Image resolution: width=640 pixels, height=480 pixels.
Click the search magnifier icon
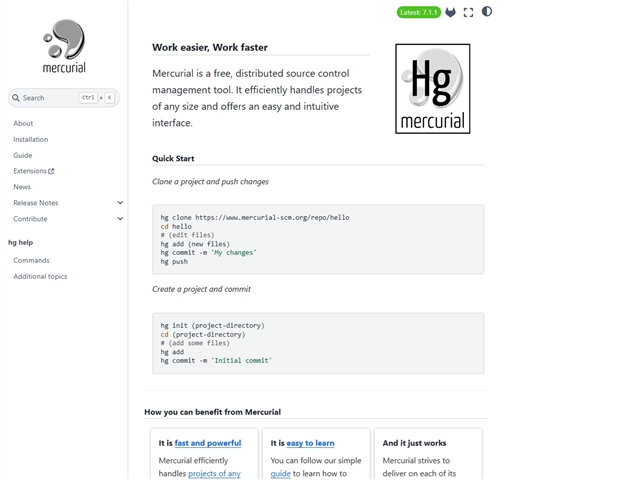point(16,98)
